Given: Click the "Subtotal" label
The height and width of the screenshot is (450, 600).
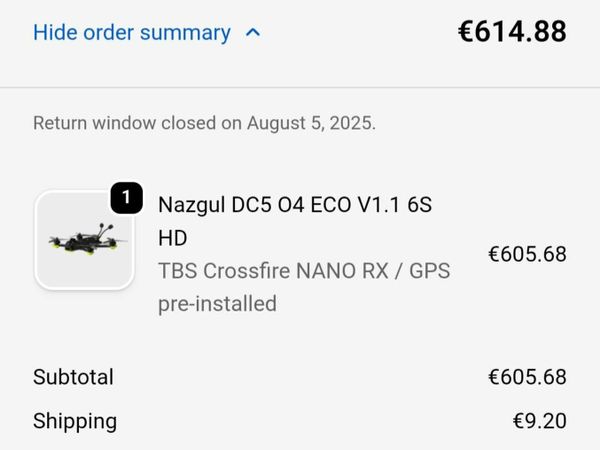Looking at the screenshot, I should pos(73,377).
